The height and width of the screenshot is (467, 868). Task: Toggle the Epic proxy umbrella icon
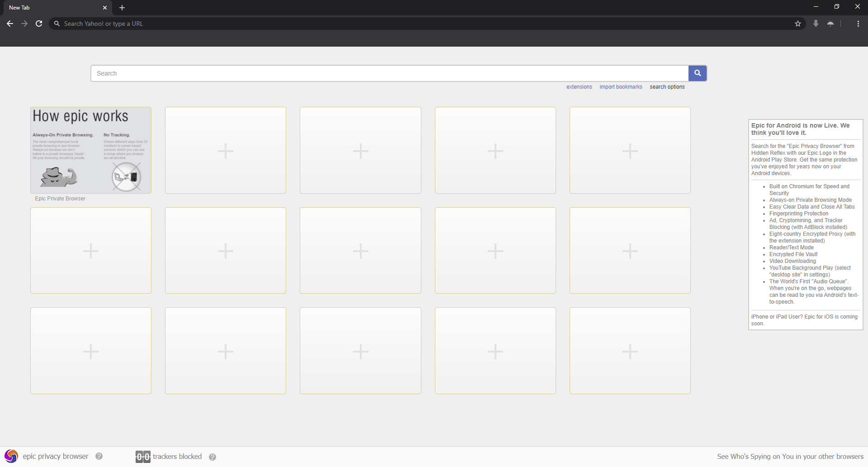(830, 24)
